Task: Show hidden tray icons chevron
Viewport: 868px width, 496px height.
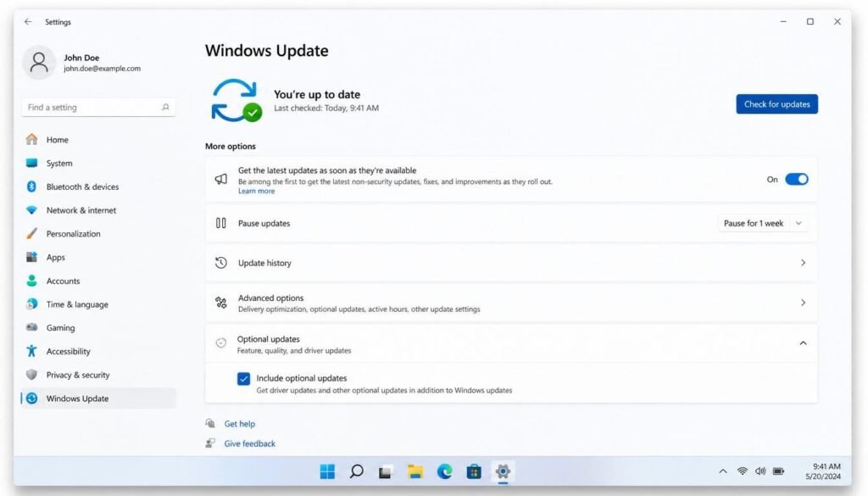Action: click(x=722, y=471)
